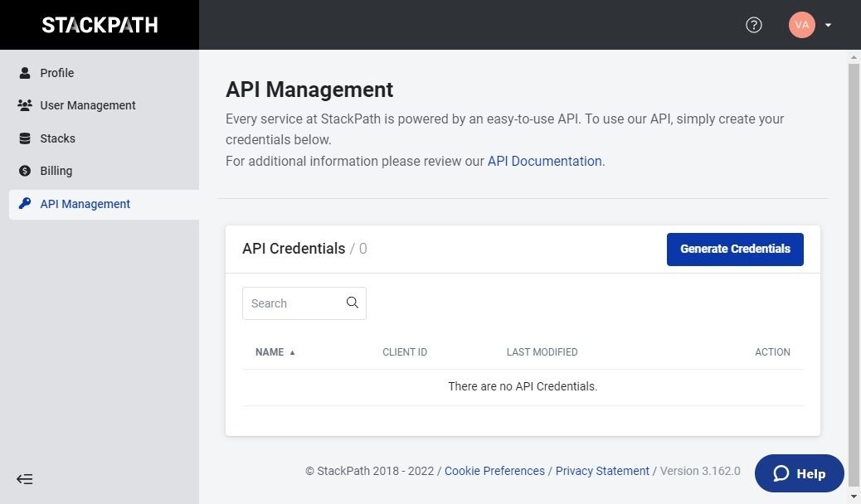Click the vertical scrollbar thumb
Viewport: 861px width, 504px height.
(x=854, y=274)
